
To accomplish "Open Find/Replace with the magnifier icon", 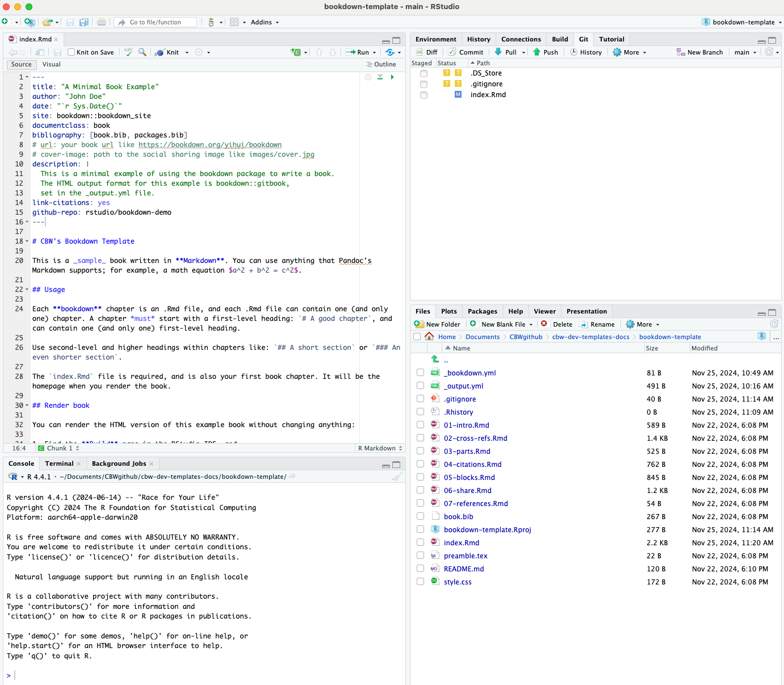I will pyautogui.click(x=142, y=52).
